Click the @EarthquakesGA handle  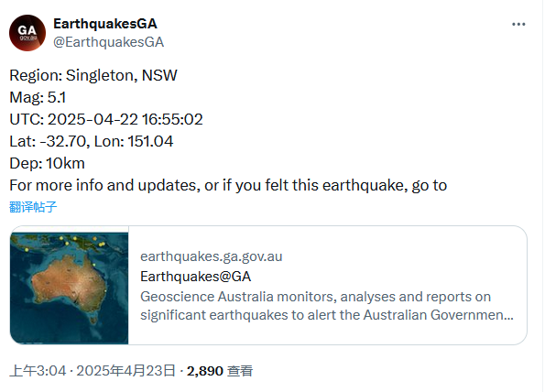pos(108,42)
